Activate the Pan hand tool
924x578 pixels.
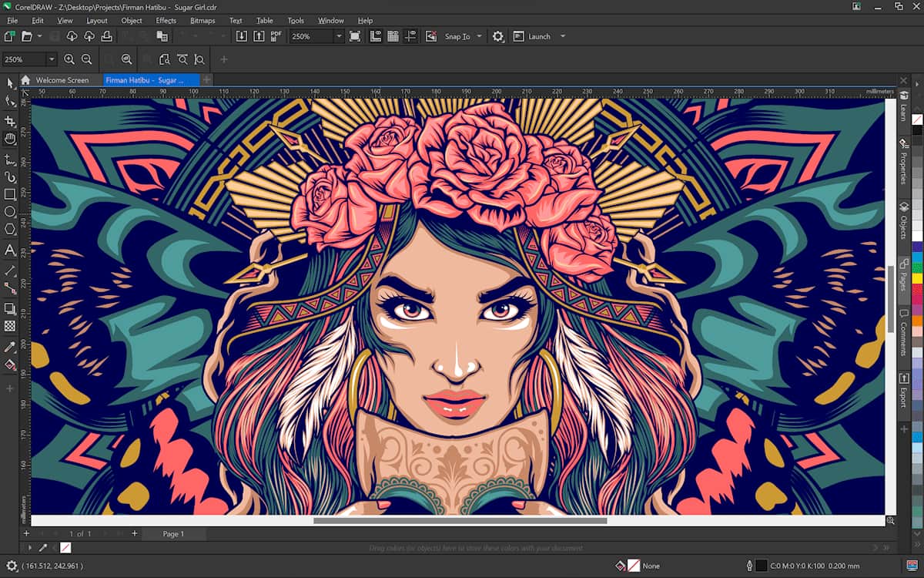pos(10,139)
